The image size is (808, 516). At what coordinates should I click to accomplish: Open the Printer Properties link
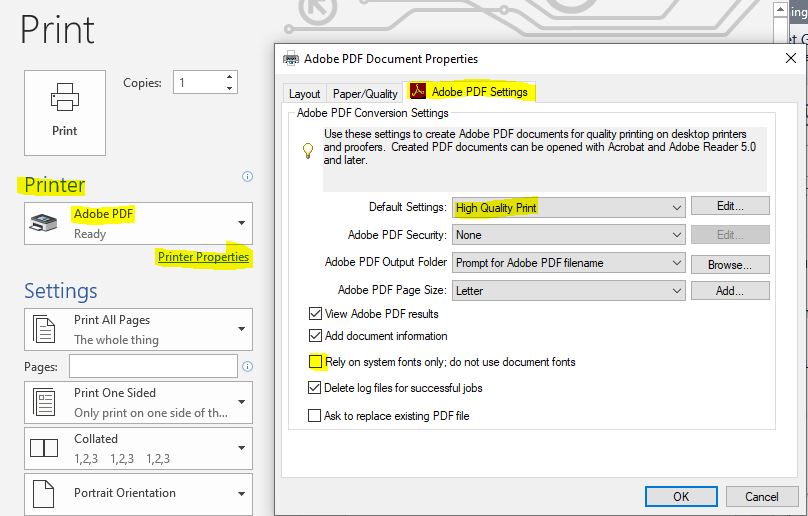coord(203,257)
